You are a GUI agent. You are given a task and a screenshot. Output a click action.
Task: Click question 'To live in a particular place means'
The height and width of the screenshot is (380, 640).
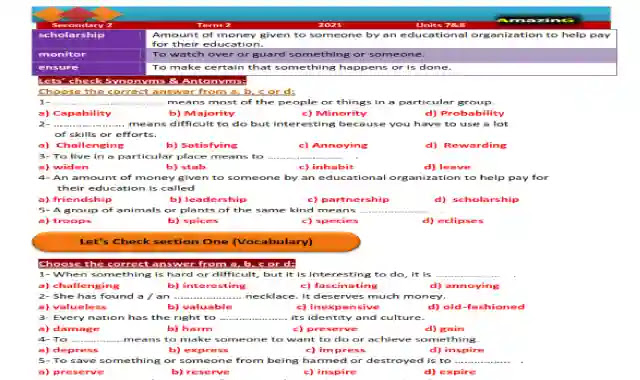pyautogui.click(x=198, y=156)
